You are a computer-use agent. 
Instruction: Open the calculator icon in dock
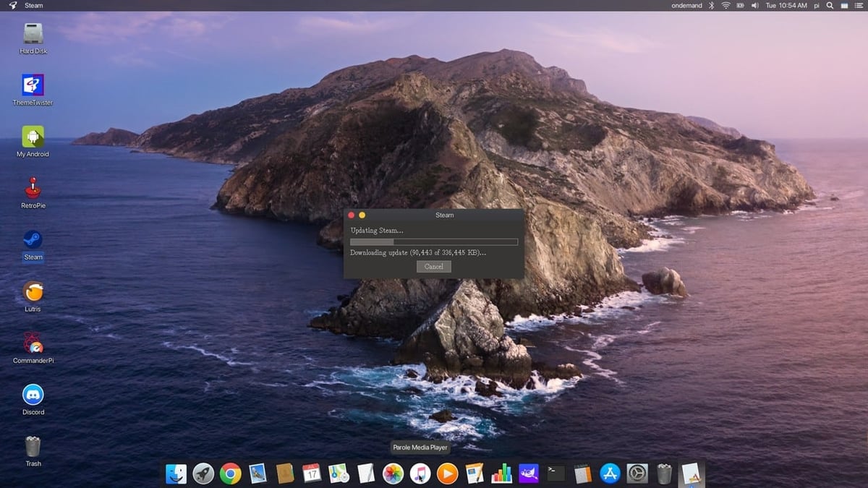point(583,474)
